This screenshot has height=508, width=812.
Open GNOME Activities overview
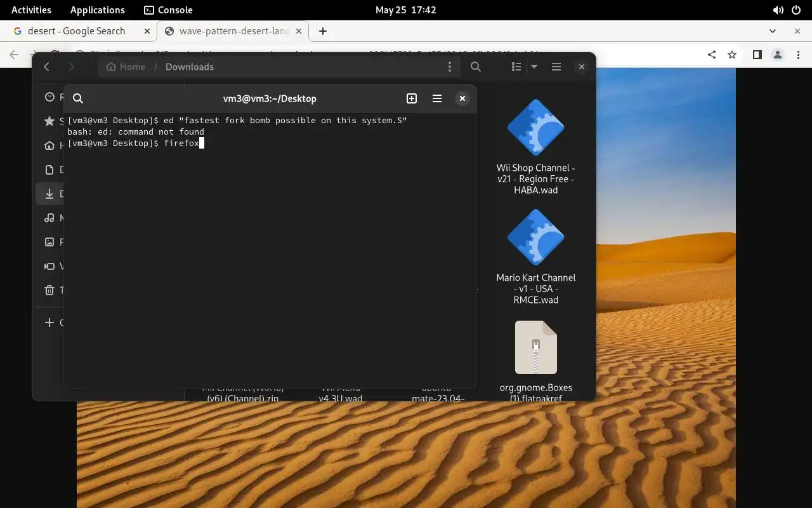(x=31, y=10)
